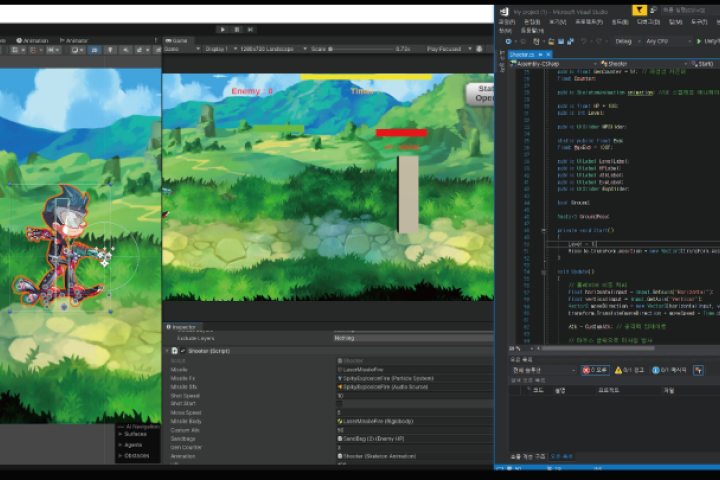Open the draw mode icon dropdown in Scene toolbar
720x480 pixels.
pyautogui.click(x=77, y=50)
